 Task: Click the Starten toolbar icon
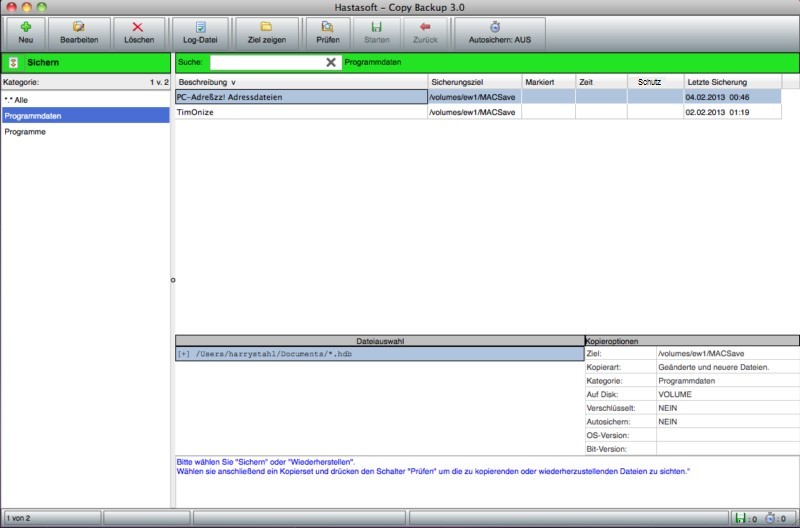tap(376, 32)
